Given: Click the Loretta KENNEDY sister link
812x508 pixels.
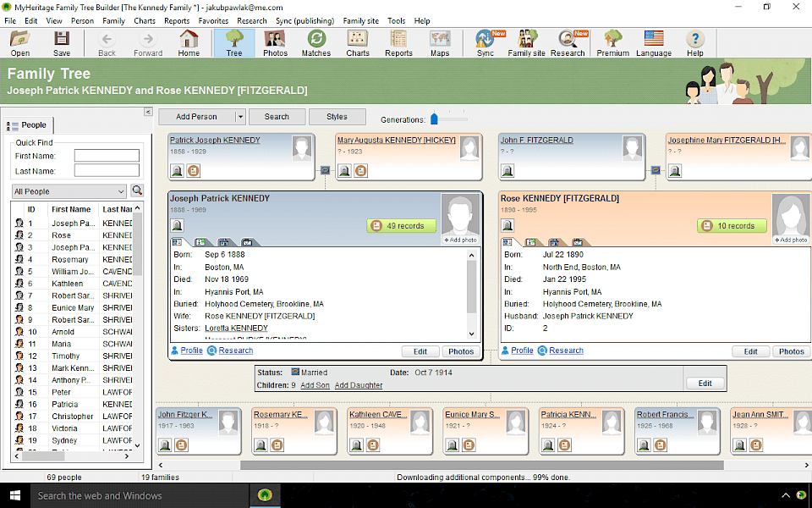Looking at the screenshot, I should click(x=236, y=329).
